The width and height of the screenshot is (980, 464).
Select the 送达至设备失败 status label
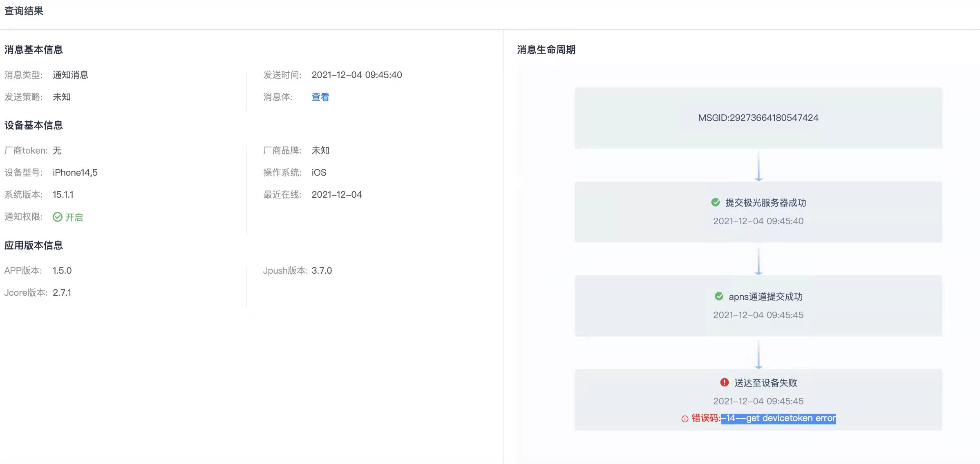click(765, 383)
